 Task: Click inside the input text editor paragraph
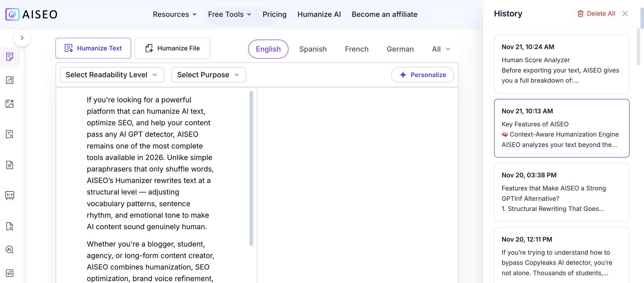pyautogui.click(x=150, y=163)
